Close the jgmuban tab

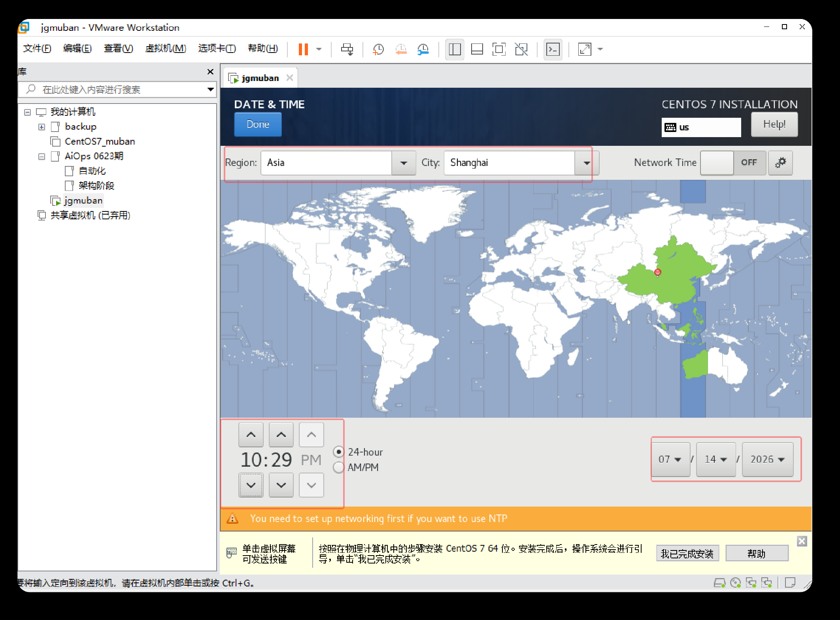(x=290, y=78)
